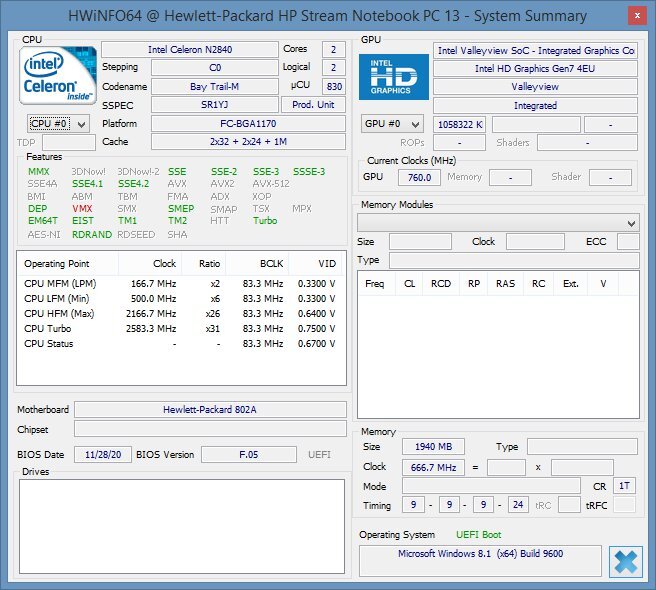Click the CR value 1T
Screen dimensions: 656x590
coord(624,486)
